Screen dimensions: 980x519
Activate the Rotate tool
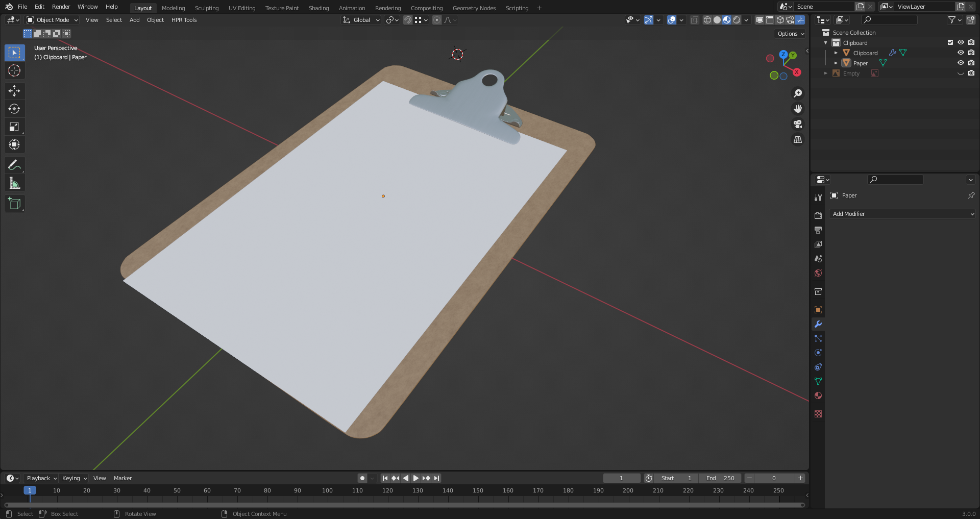pyautogui.click(x=14, y=108)
